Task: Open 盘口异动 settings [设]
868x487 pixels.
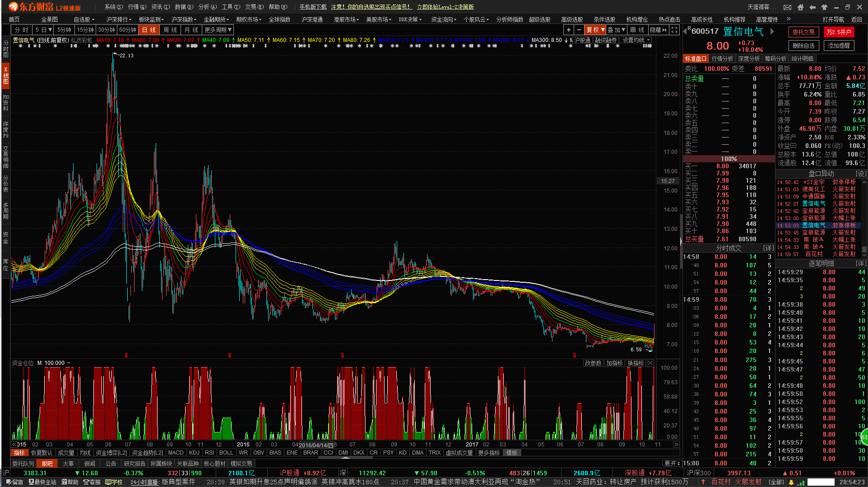Action: coord(861,174)
